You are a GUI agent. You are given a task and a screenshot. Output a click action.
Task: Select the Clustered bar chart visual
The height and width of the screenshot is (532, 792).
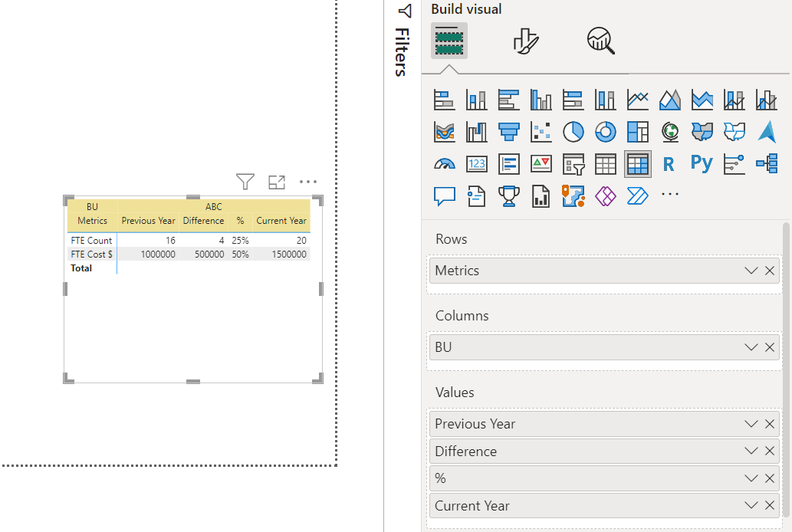coord(508,100)
